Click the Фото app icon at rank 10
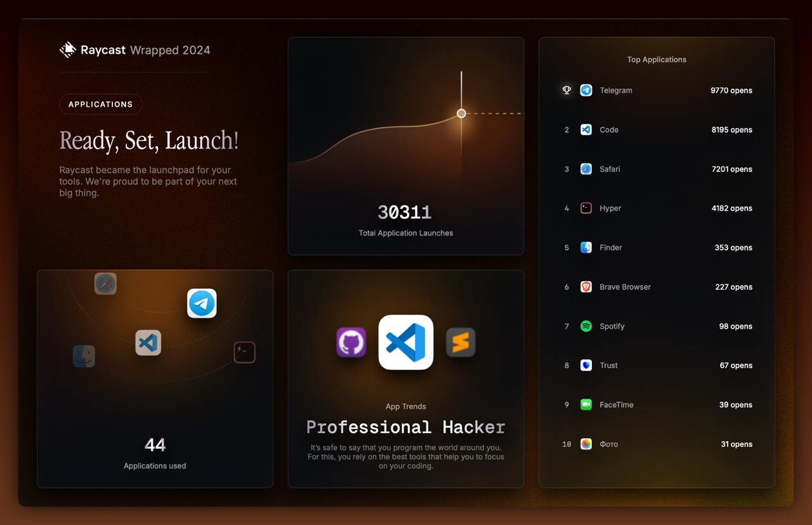The height and width of the screenshot is (525, 812). tap(586, 444)
